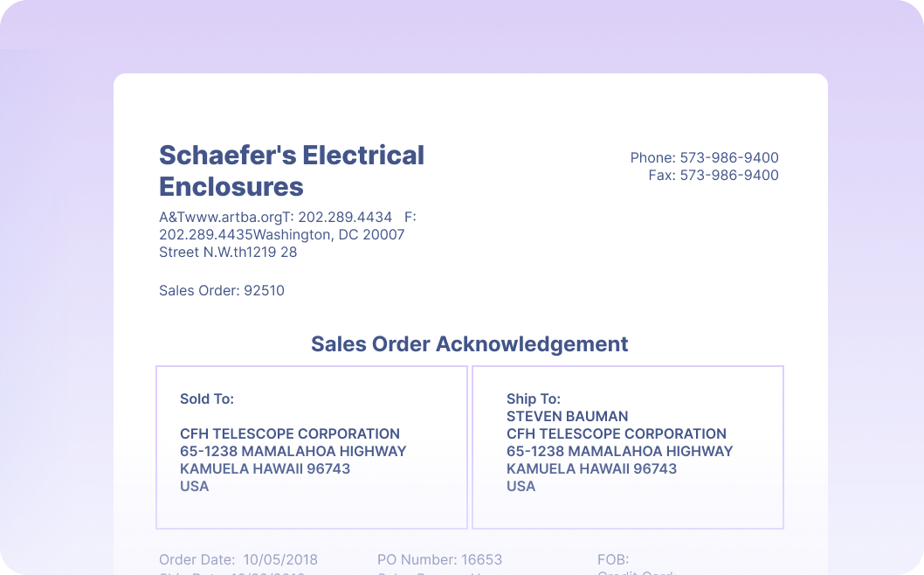Click the Phone number 573-986-9400

pyautogui.click(x=704, y=158)
